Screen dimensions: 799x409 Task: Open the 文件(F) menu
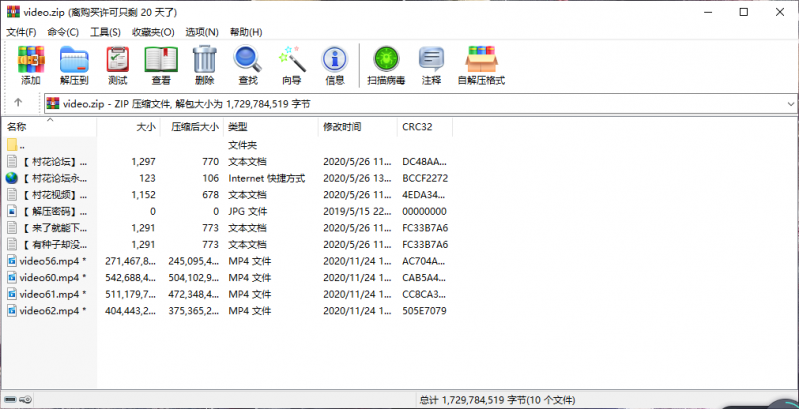(22, 32)
